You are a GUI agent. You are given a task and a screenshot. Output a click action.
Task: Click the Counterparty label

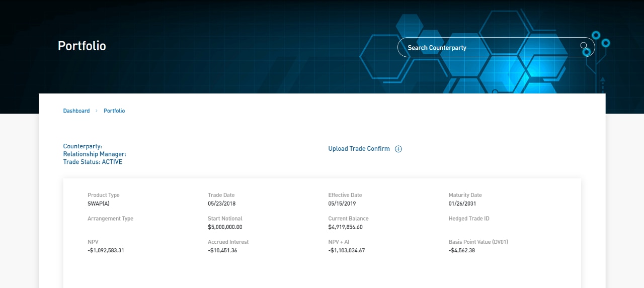point(83,147)
